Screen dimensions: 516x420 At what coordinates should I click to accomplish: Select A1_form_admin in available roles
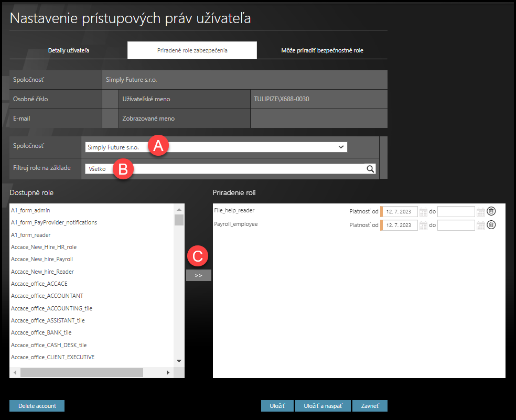(30, 210)
